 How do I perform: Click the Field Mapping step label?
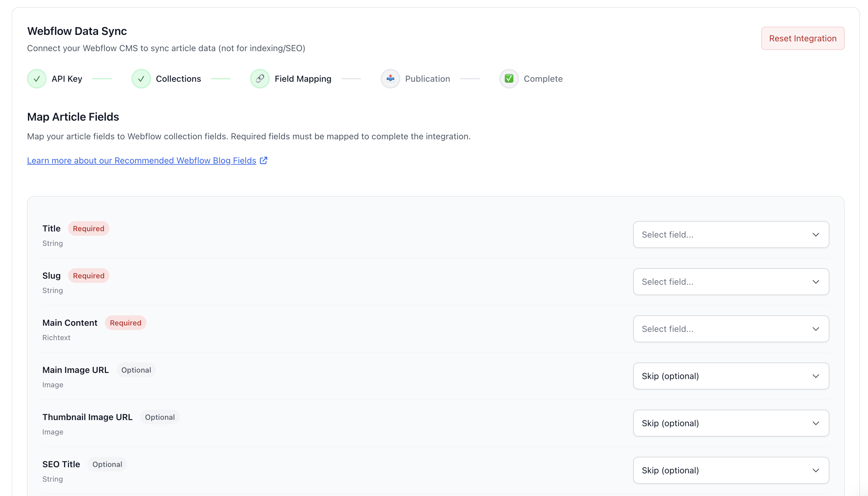point(303,78)
